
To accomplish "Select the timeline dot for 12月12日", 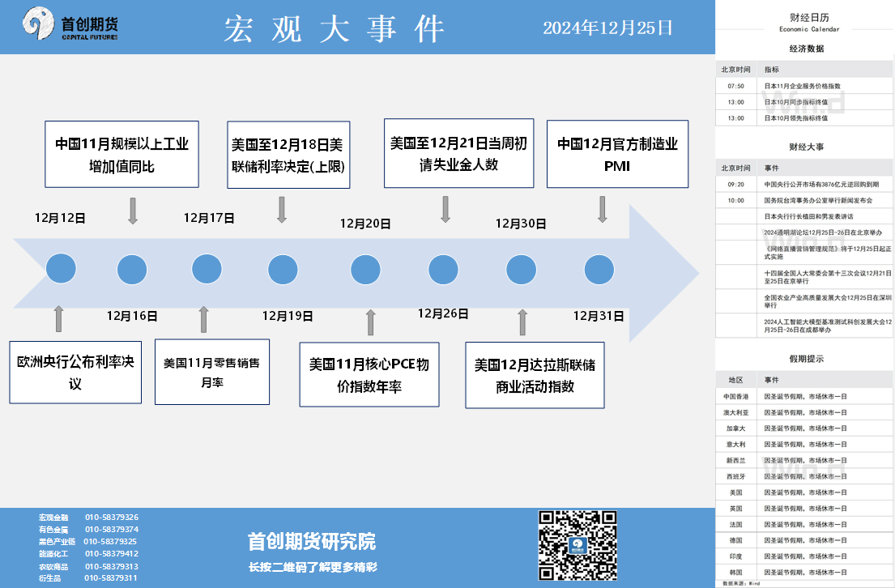I will (61, 269).
